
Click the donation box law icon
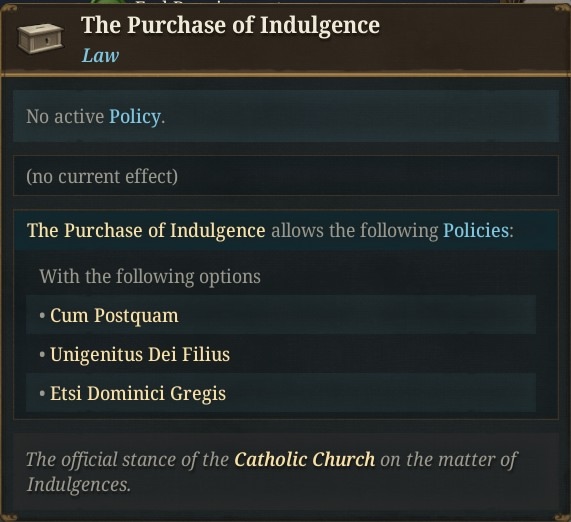40,38
